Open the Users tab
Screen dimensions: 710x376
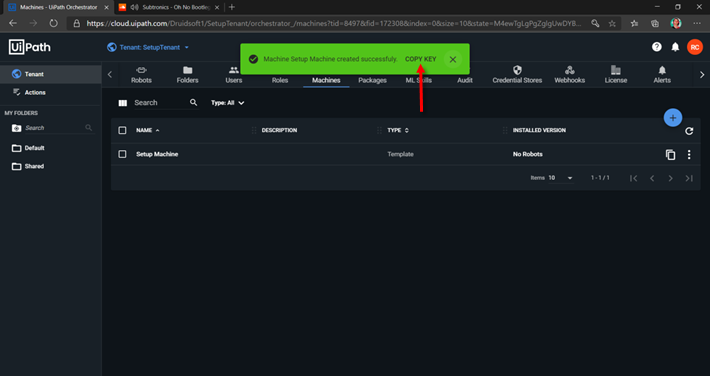coord(234,75)
